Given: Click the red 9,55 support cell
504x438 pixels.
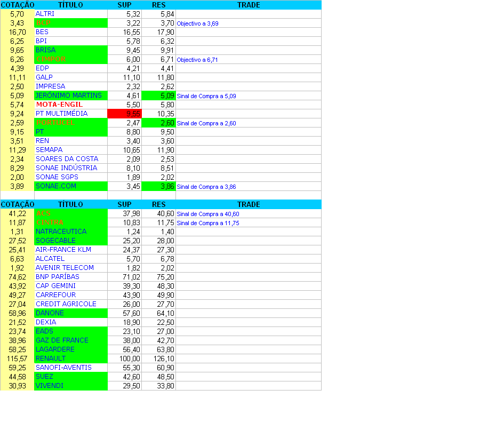Looking at the screenshot, I should tap(124, 114).
